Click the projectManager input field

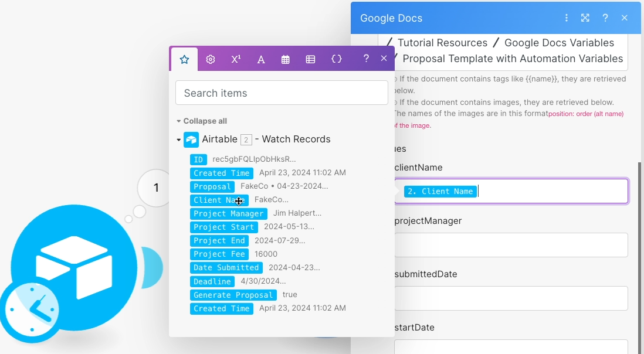(x=511, y=245)
